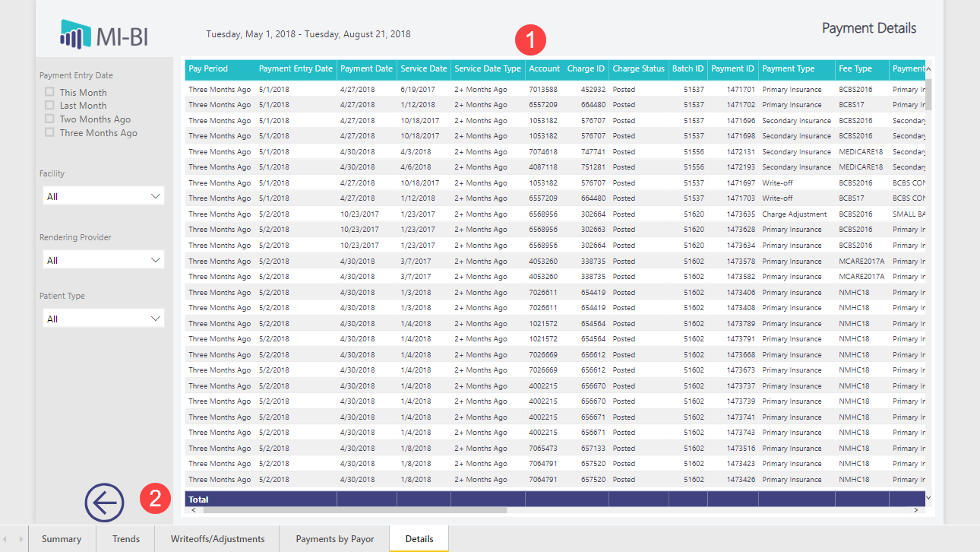This screenshot has height=552, width=980.
Task: Open the Writeoffs/Adjustments tab
Action: click(217, 539)
